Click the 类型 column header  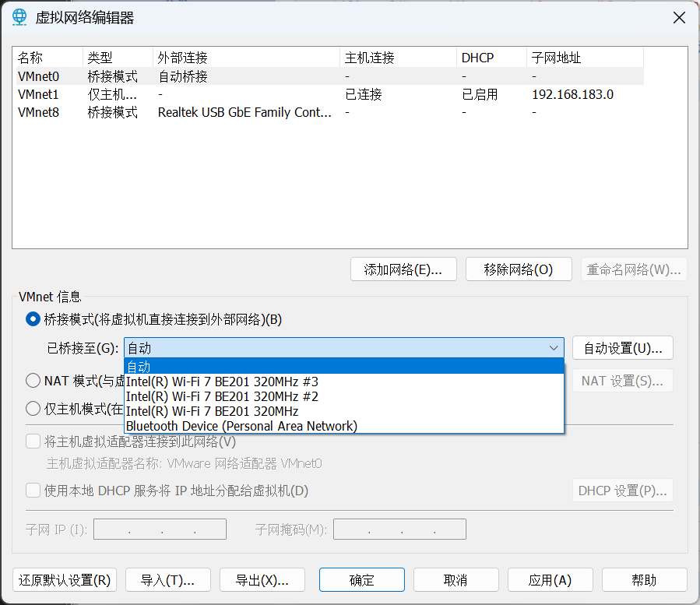pos(118,58)
